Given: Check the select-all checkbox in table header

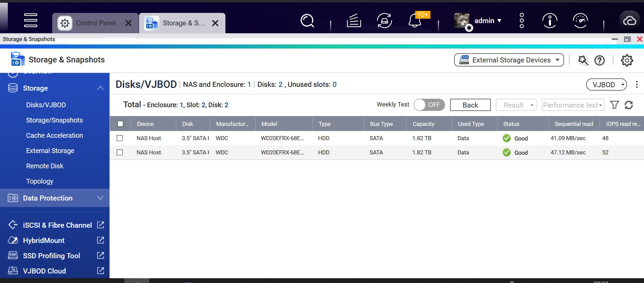Looking at the screenshot, I should [120, 124].
